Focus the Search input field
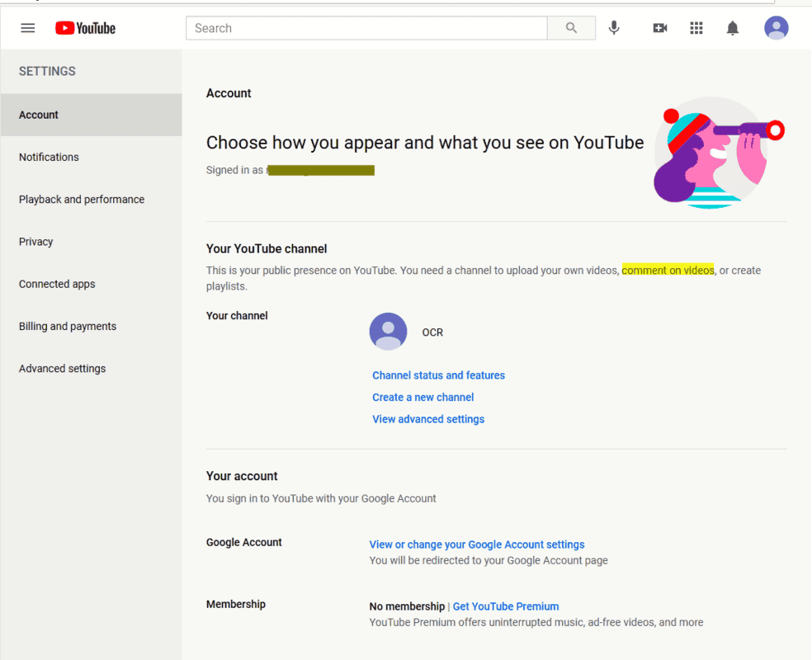 tap(366, 28)
